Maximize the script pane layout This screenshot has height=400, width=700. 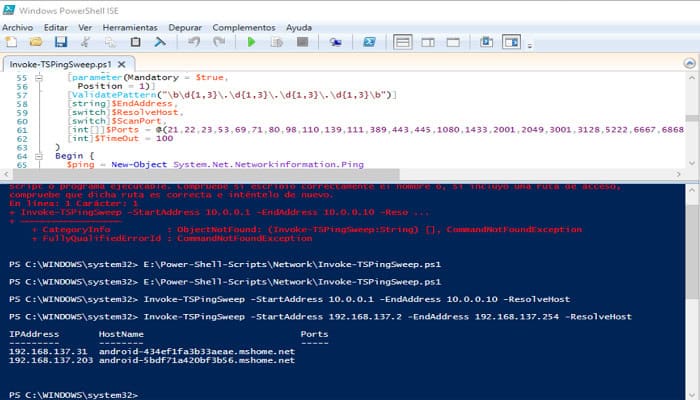point(453,42)
